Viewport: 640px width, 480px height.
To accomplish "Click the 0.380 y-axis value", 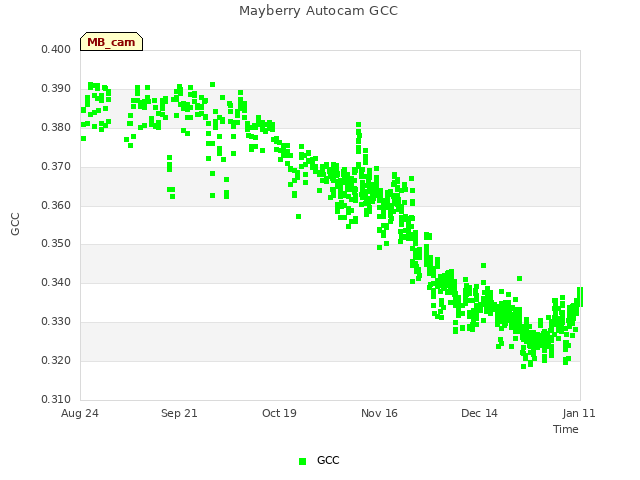I will point(56,128).
